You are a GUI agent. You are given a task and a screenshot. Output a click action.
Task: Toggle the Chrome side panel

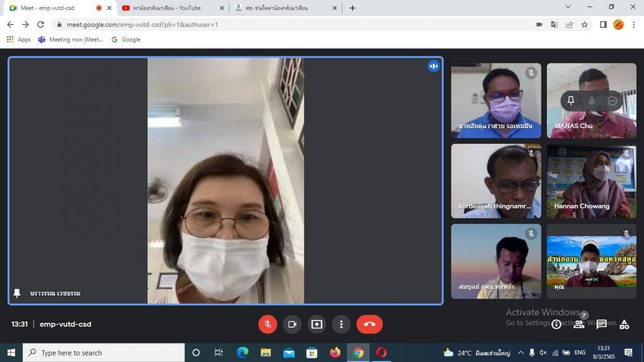[603, 25]
